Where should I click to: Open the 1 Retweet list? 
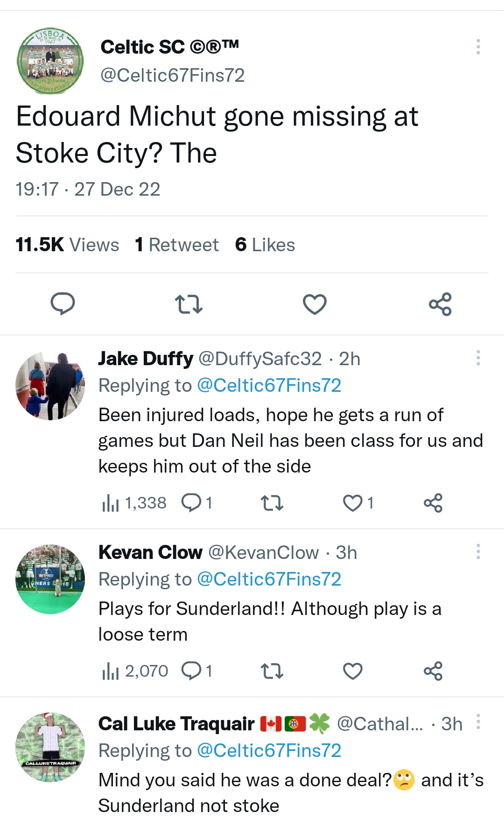click(x=176, y=245)
